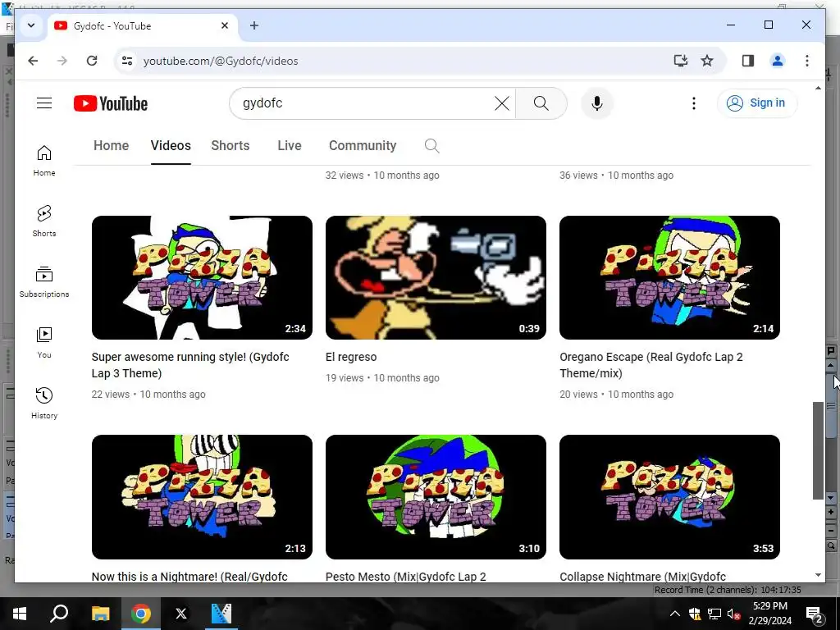Click Chrome icon in the taskbar
This screenshot has width=840, height=630.
coord(141,614)
